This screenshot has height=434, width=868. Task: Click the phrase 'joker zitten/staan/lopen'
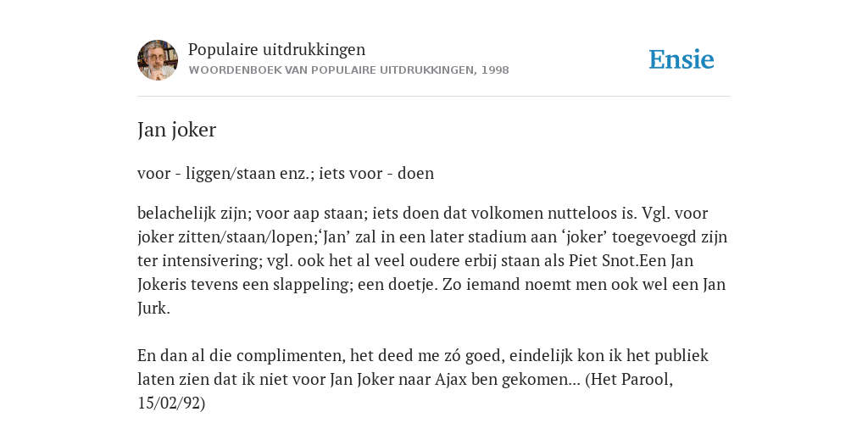227,237
